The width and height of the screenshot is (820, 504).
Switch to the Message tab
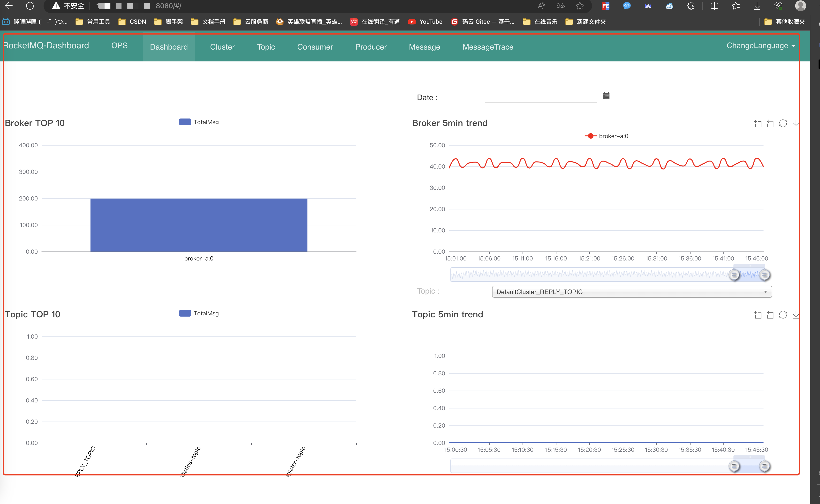(x=424, y=47)
